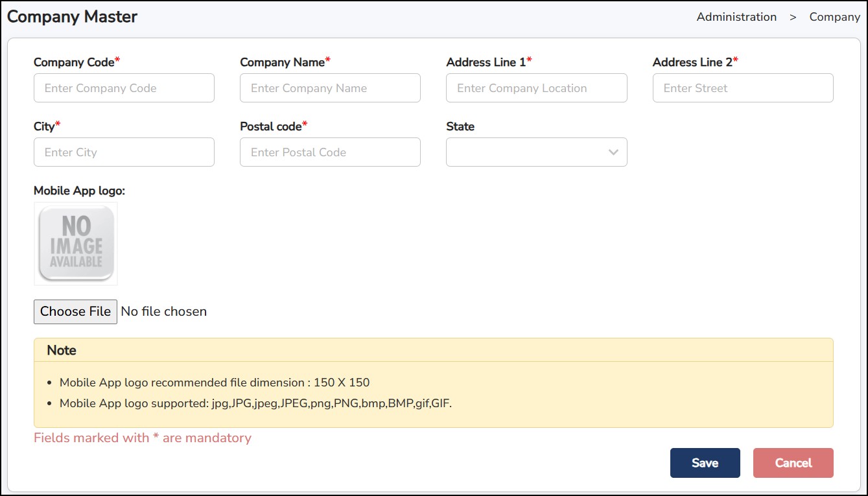Select the Company breadcrumb item
The height and width of the screenshot is (496, 868).
click(x=834, y=18)
